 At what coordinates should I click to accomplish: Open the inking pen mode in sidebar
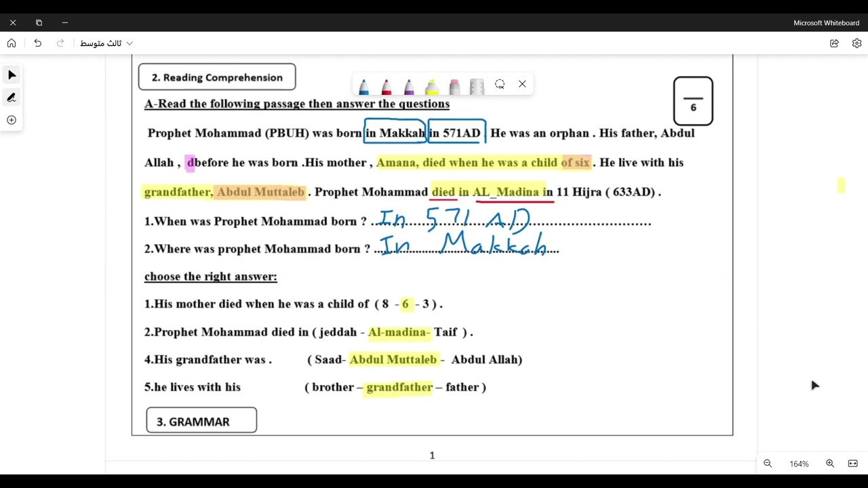point(12,98)
